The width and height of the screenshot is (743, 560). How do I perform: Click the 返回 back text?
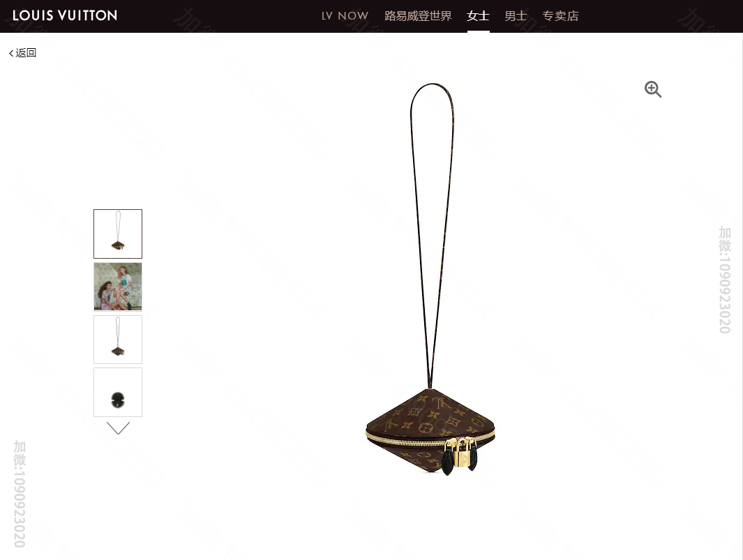(x=26, y=52)
